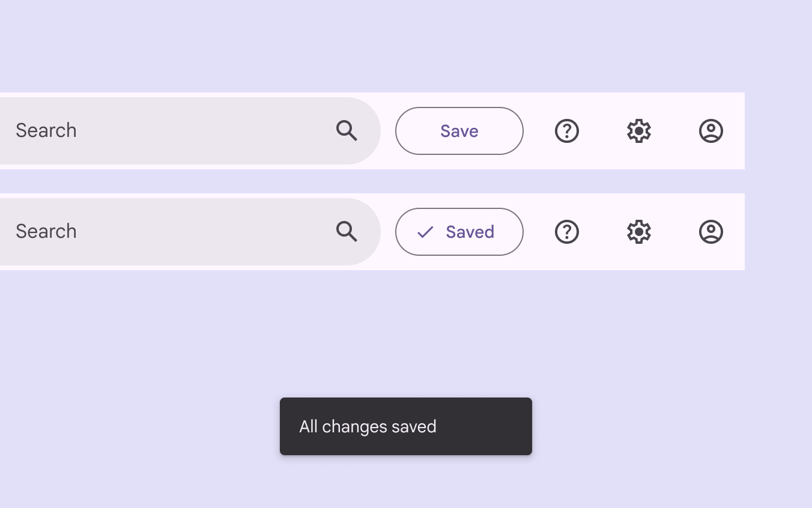Screen dimensions: 812x508
Task: Click the "Save" text label
Action: pyautogui.click(x=459, y=131)
